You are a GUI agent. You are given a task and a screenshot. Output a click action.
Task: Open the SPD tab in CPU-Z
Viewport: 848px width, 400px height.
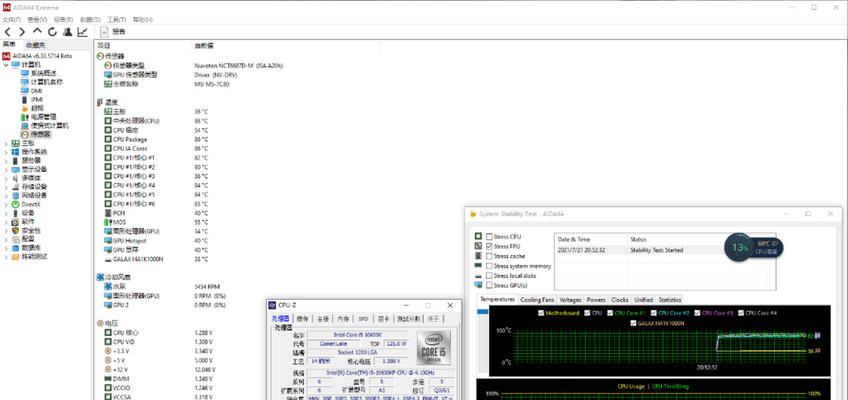(363, 319)
